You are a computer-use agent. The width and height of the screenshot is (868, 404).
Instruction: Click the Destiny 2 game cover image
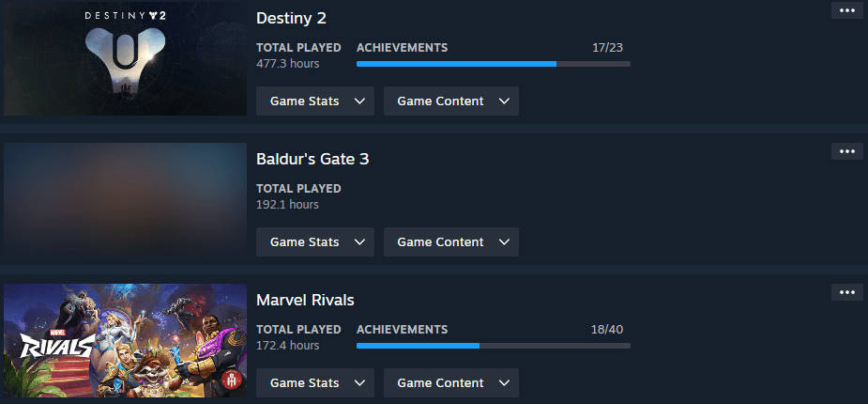coord(125,58)
